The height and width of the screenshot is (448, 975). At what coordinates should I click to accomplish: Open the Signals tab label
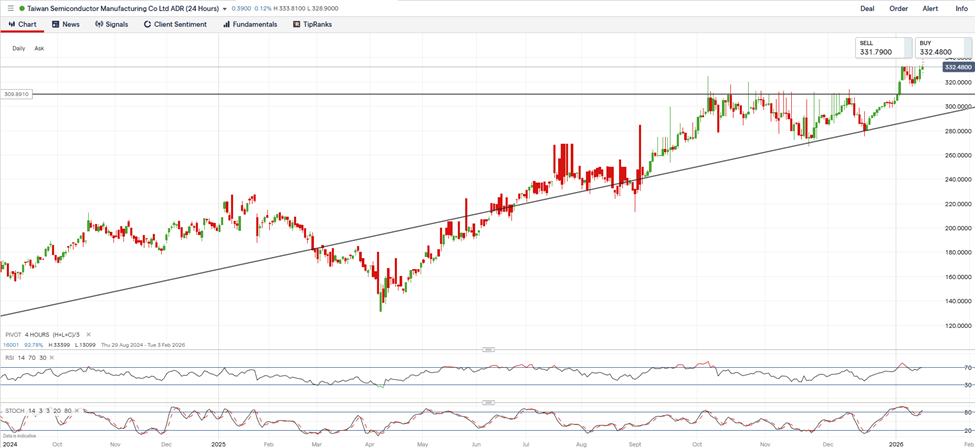tap(117, 24)
